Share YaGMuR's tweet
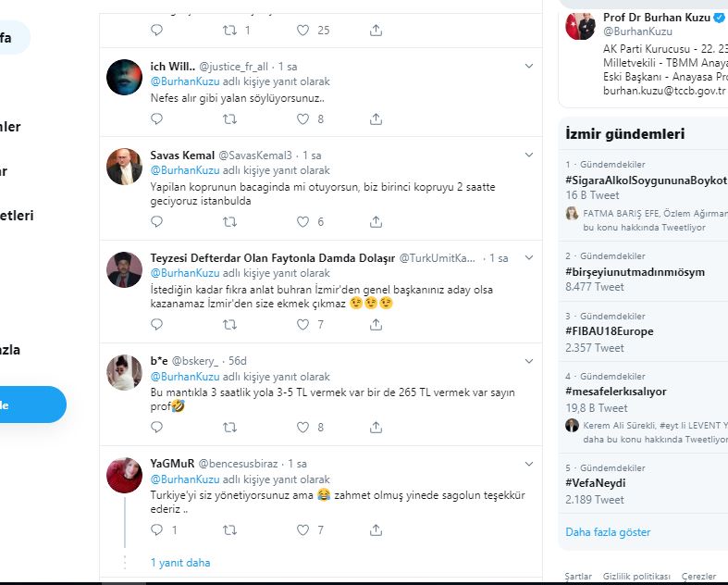This screenshot has width=728, height=585. point(376,530)
